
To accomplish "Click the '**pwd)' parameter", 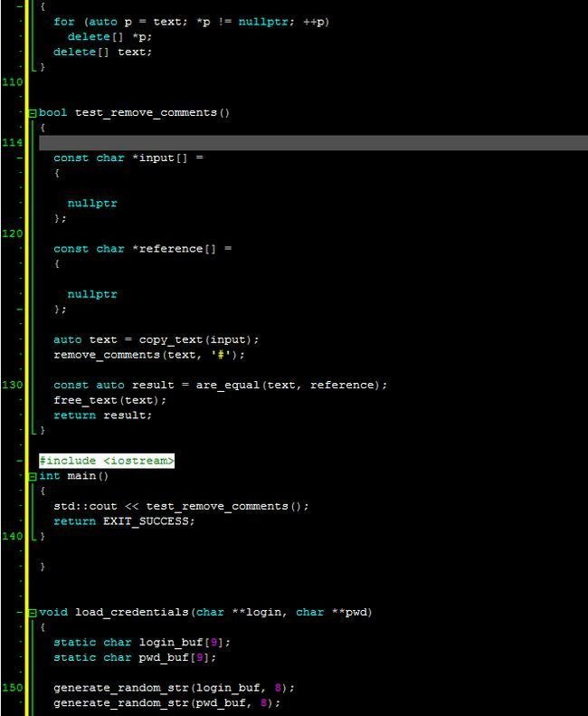I will [352, 612].
